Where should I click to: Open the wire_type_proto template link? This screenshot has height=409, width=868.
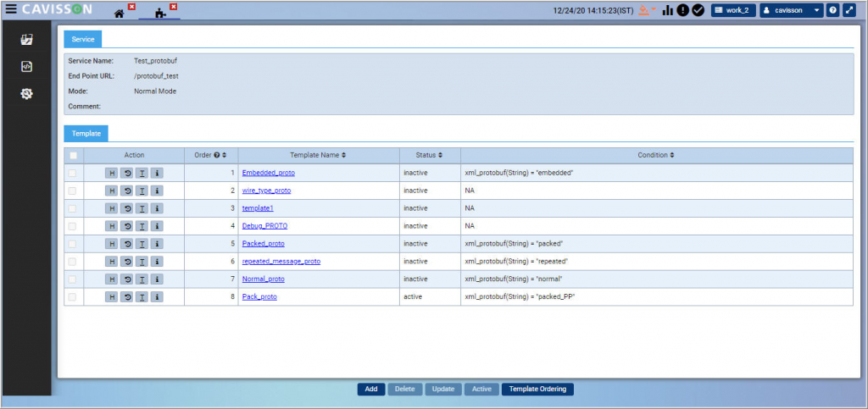tap(266, 191)
